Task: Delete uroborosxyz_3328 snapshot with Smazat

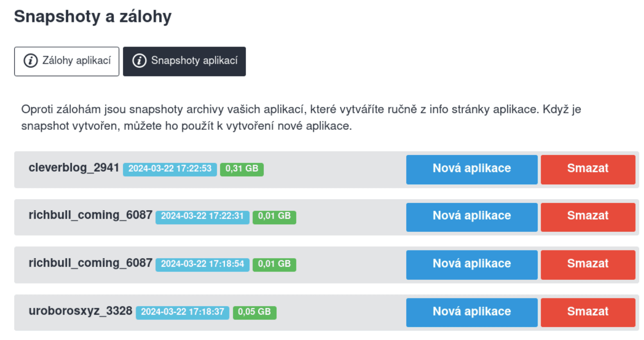Action: (588, 312)
